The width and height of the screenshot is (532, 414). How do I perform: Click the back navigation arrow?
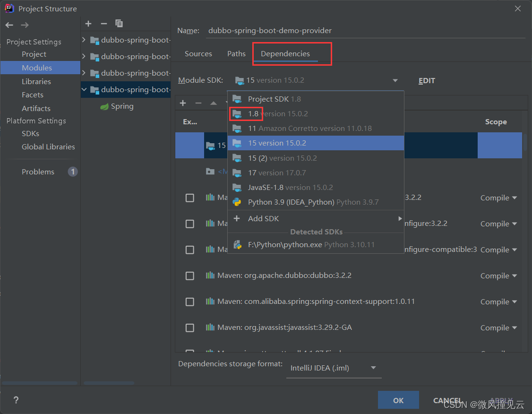coord(9,25)
